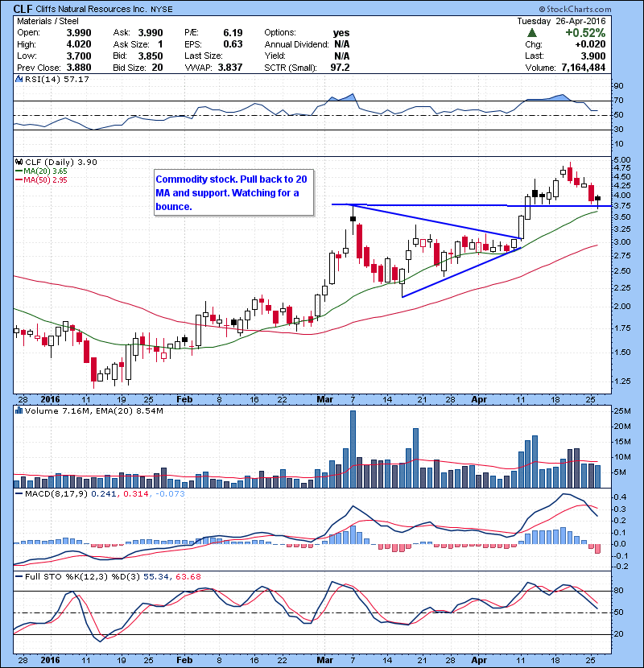Click the 5.00 price axis label
Screen dimensions: 644x668
[622, 160]
